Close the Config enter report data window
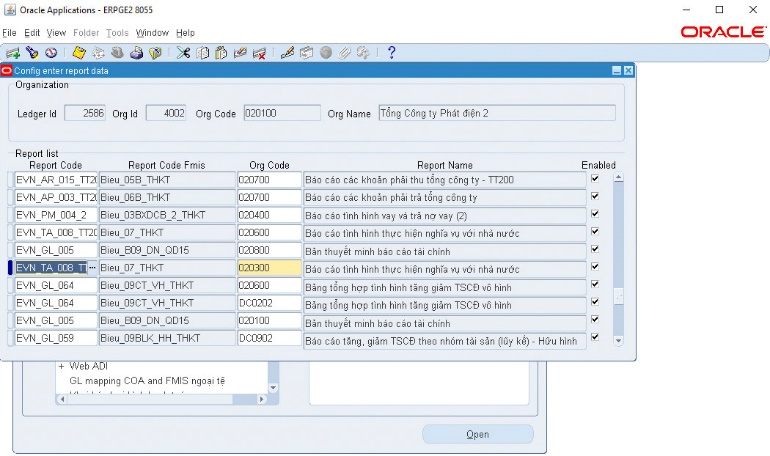This screenshot has width=770, height=456. [628, 71]
